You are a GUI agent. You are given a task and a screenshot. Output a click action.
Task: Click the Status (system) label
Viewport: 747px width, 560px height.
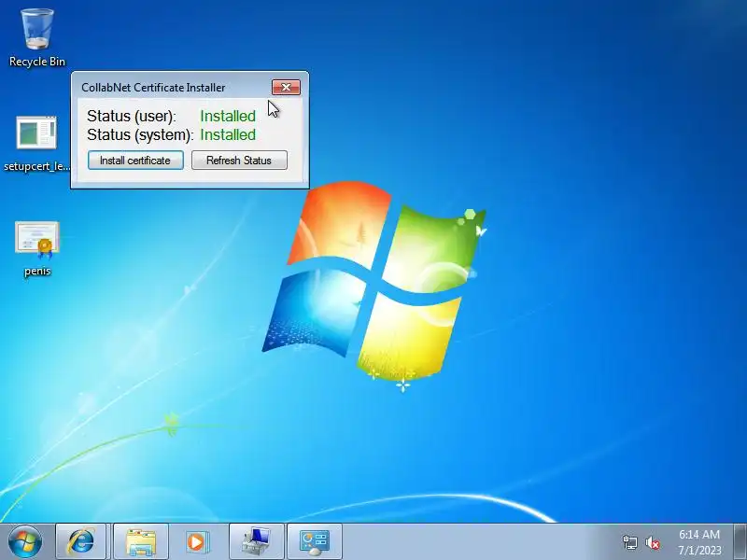click(140, 134)
